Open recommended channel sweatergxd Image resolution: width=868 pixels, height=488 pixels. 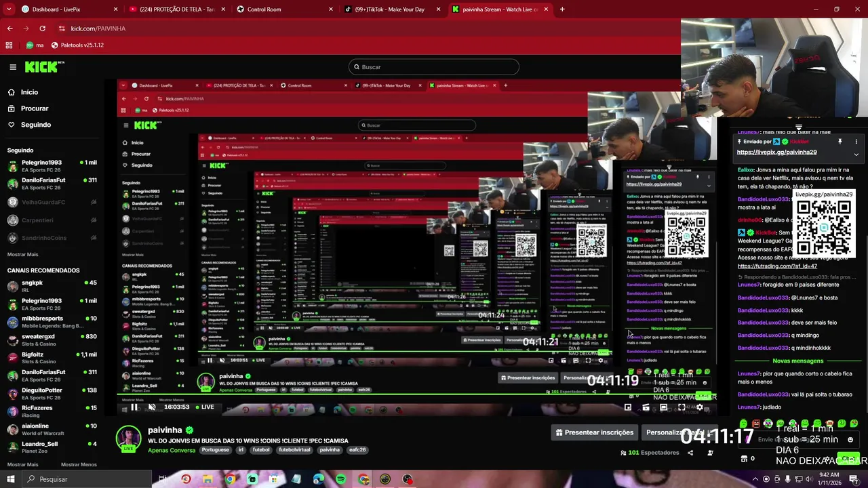(x=52, y=340)
